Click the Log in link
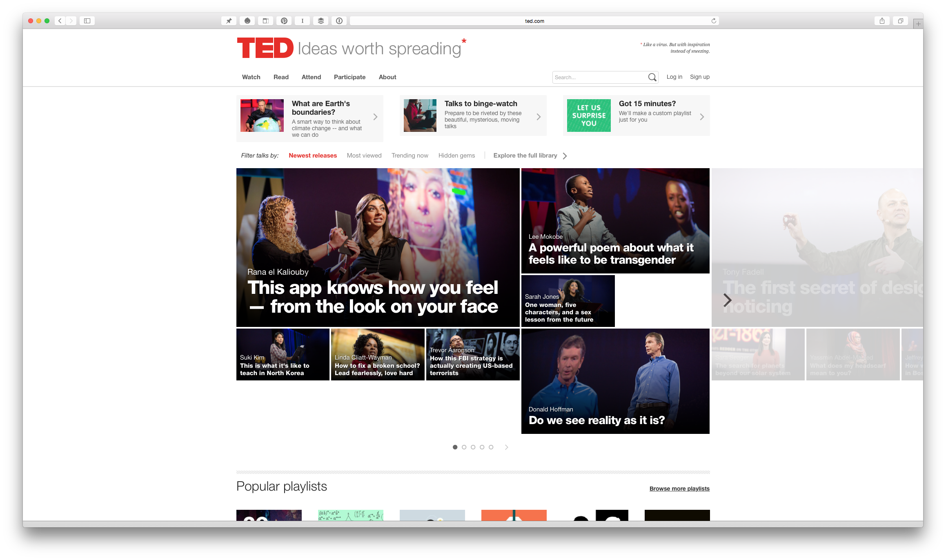This screenshot has width=946, height=560. pos(674,77)
